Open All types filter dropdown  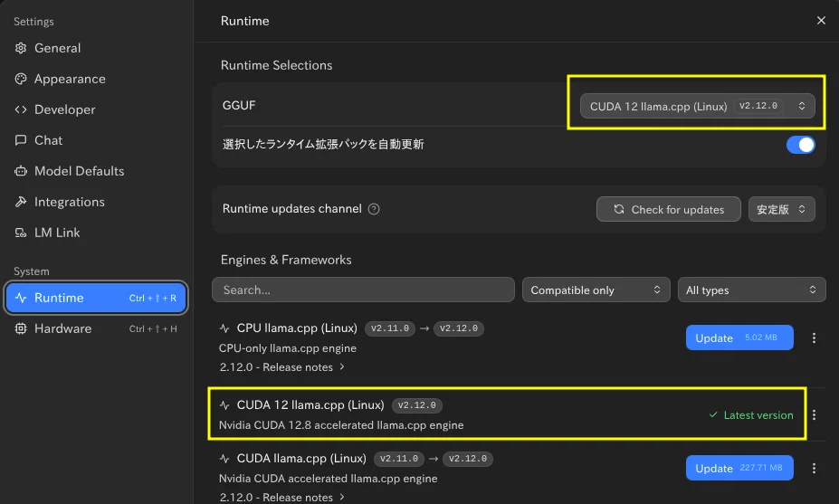pos(752,290)
